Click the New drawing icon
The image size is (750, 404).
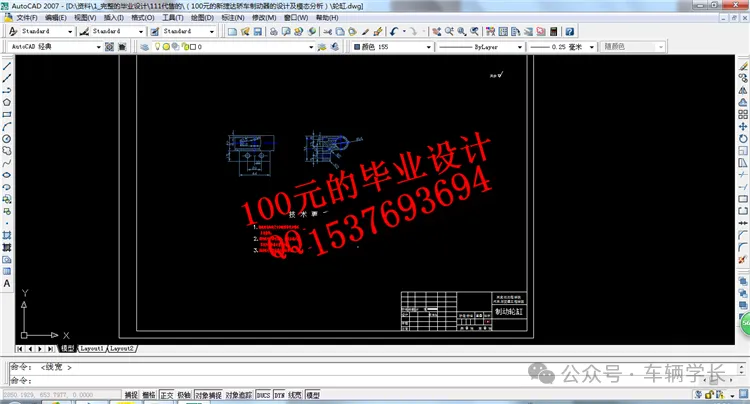pos(232,32)
